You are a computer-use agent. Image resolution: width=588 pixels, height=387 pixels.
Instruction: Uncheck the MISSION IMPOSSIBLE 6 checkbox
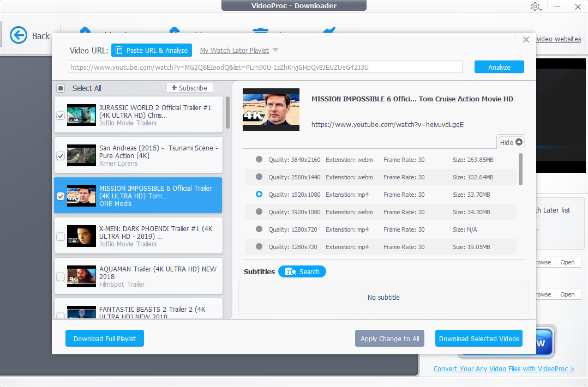pos(61,196)
